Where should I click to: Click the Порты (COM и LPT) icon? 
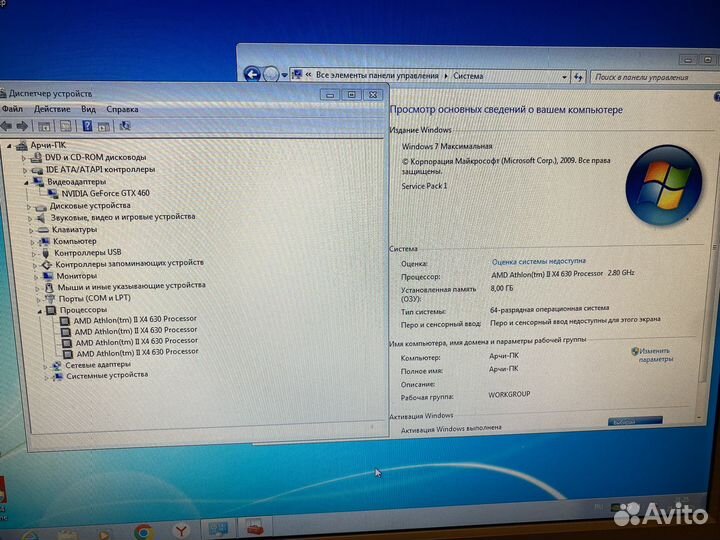(50, 299)
